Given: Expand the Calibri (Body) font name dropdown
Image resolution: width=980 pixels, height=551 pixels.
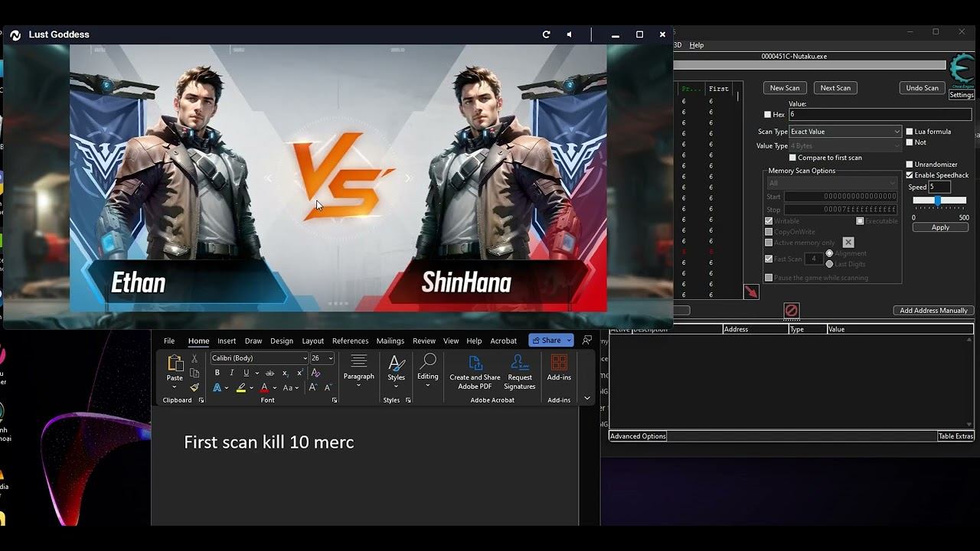Looking at the screenshot, I should [x=305, y=358].
